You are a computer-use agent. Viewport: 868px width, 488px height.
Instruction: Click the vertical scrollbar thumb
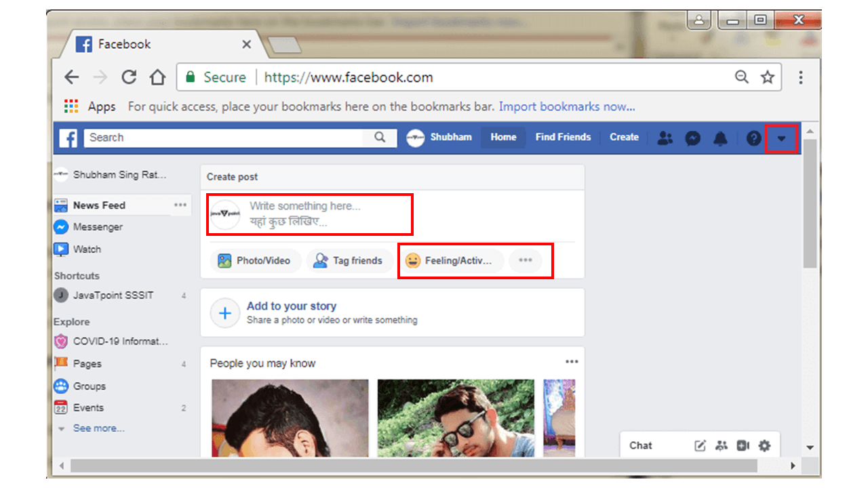pyautogui.click(x=810, y=203)
